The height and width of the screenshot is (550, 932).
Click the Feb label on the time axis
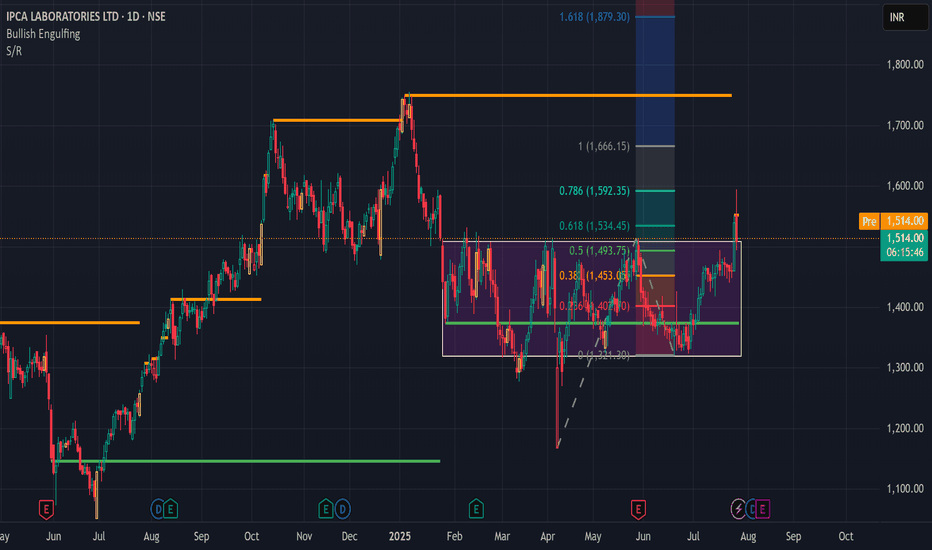[454, 536]
